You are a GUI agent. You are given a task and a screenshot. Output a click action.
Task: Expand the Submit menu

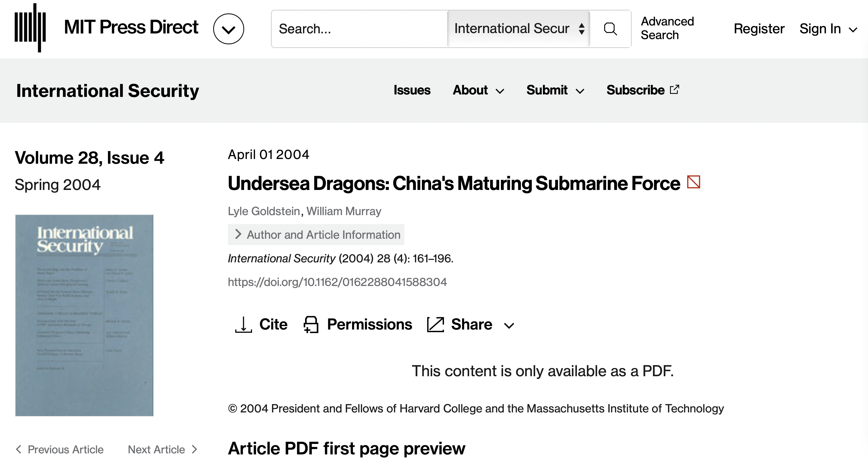[x=555, y=90]
